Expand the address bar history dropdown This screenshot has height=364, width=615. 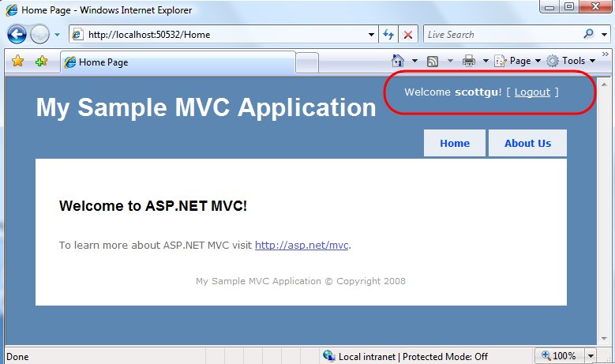pos(371,35)
